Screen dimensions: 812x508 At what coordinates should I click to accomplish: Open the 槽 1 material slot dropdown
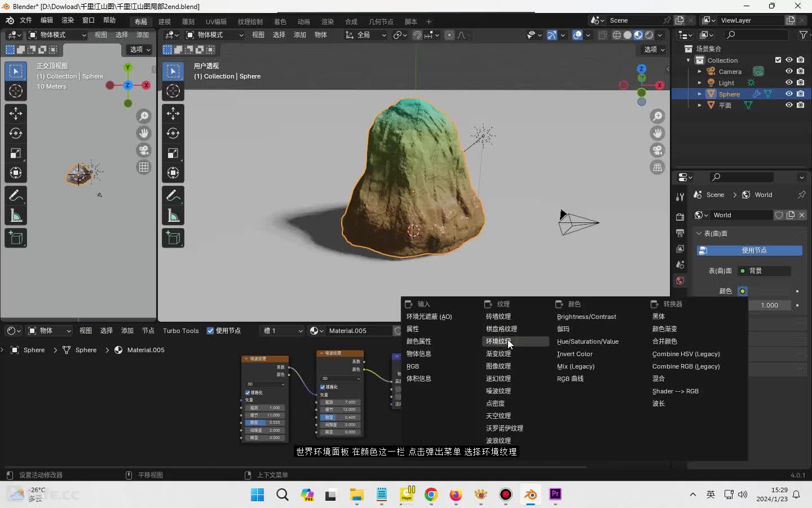[x=283, y=331]
